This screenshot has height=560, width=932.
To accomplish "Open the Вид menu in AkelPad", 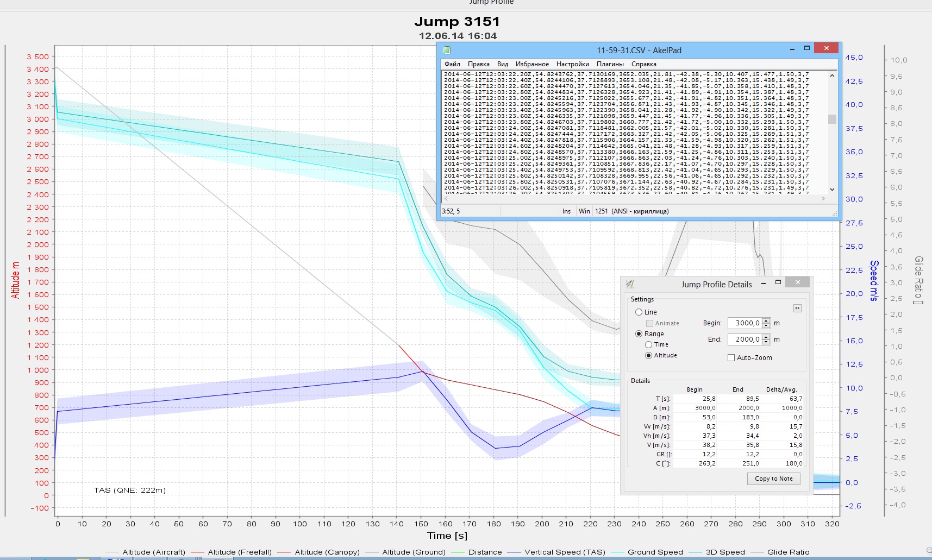I will pyautogui.click(x=503, y=64).
